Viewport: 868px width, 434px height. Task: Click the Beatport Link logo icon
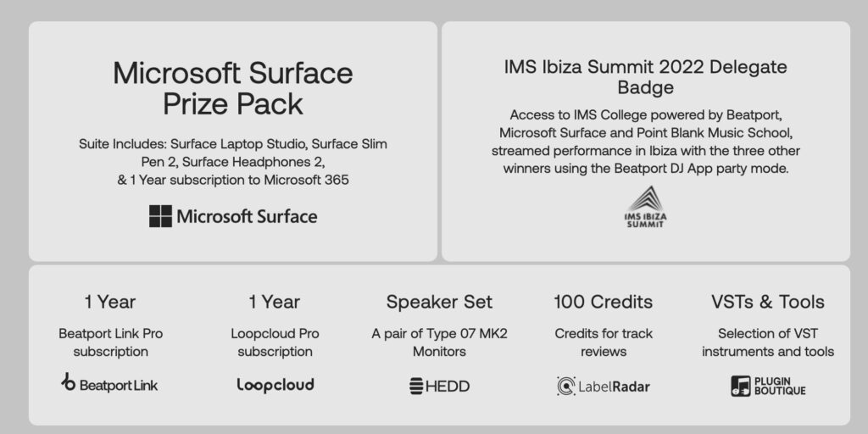click(69, 383)
